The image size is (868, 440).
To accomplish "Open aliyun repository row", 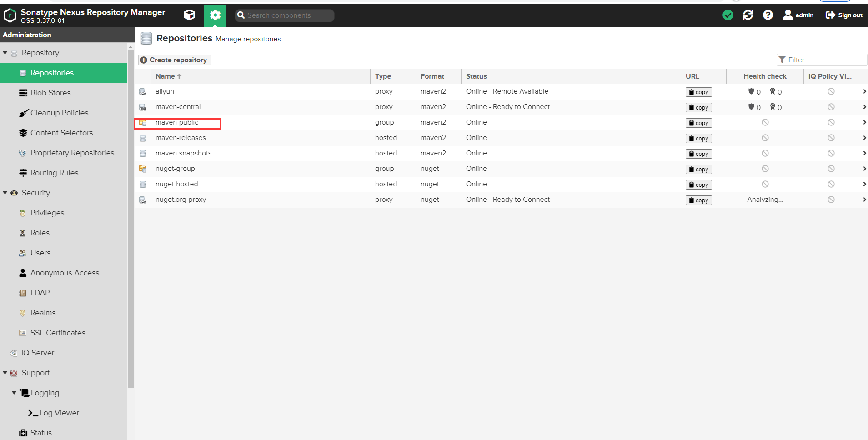I will (x=501, y=91).
